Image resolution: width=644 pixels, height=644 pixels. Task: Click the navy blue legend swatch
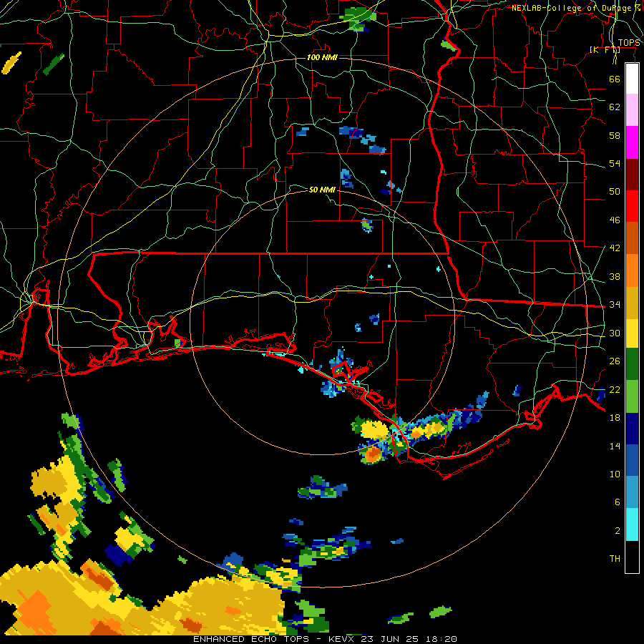coord(632,429)
